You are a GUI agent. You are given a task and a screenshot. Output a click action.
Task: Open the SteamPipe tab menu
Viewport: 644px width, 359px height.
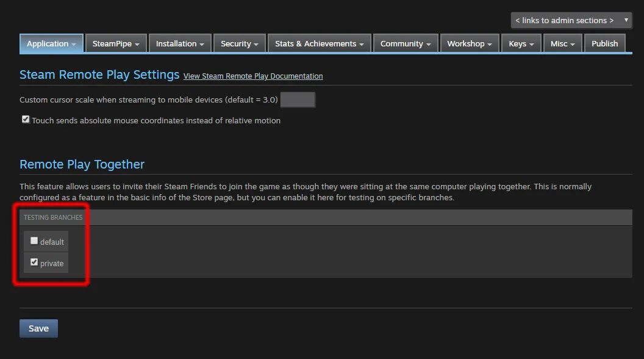point(116,43)
